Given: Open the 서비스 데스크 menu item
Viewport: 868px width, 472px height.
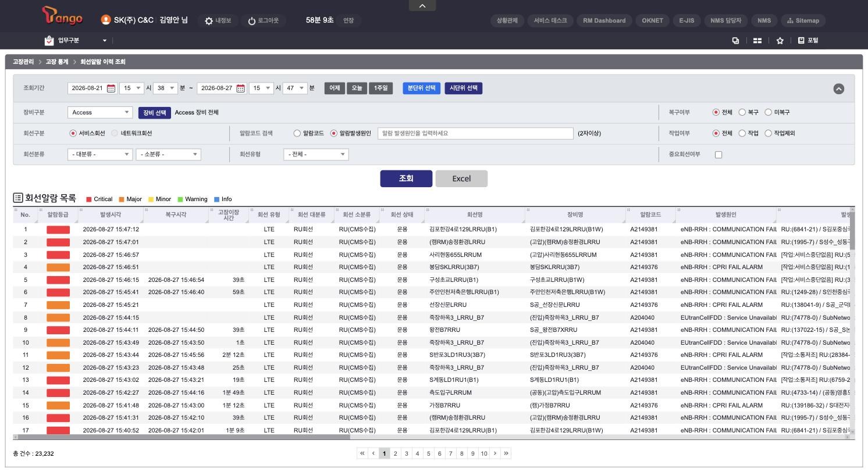Looking at the screenshot, I should click(x=550, y=20).
